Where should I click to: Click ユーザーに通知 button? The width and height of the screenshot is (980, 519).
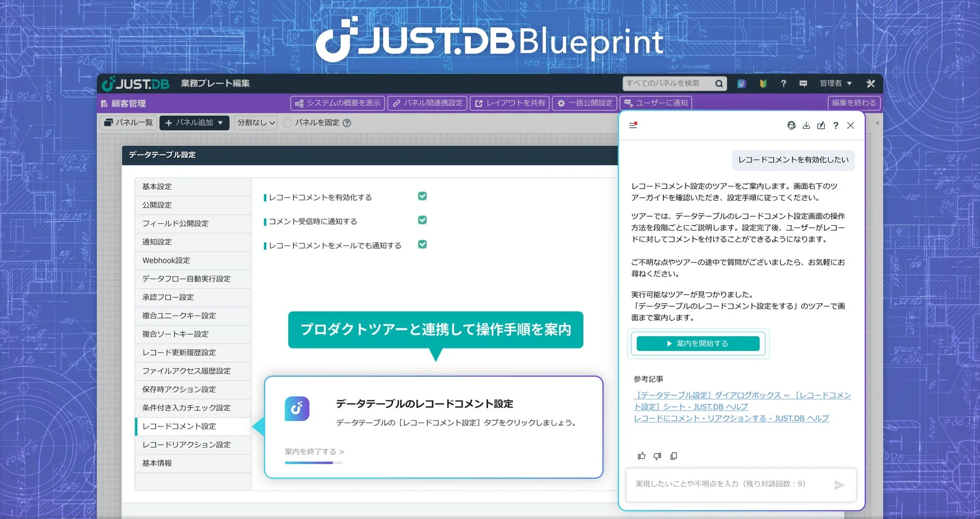[656, 103]
